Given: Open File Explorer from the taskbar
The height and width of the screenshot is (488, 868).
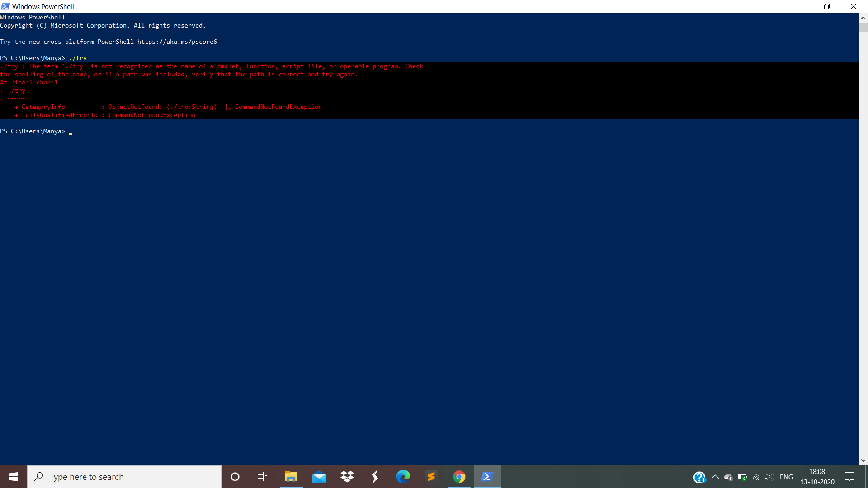Looking at the screenshot, I should click(291, 477).
